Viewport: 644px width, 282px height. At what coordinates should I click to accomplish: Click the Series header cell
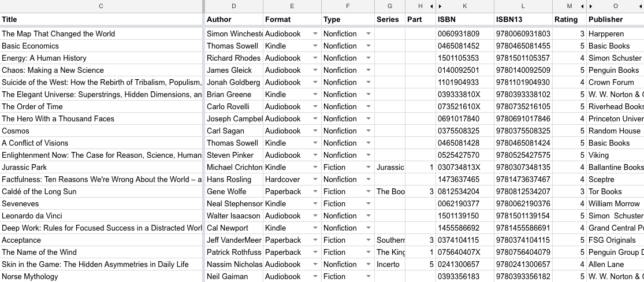click(390, 19)
